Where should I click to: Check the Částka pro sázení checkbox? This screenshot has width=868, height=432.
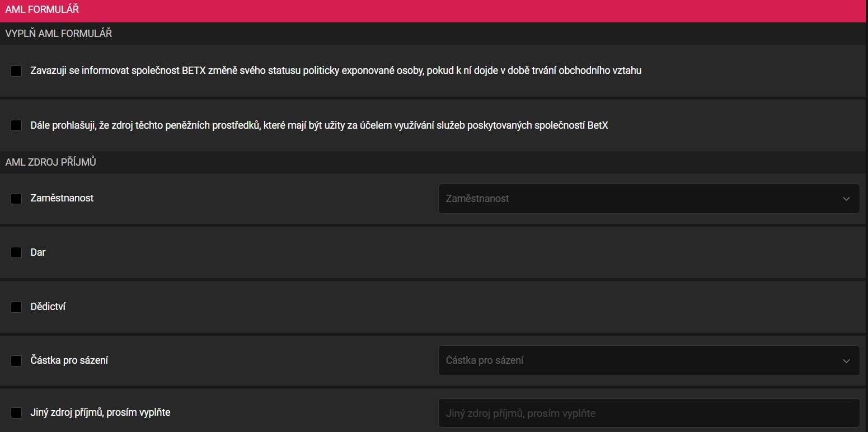click(x=16, y=361)
